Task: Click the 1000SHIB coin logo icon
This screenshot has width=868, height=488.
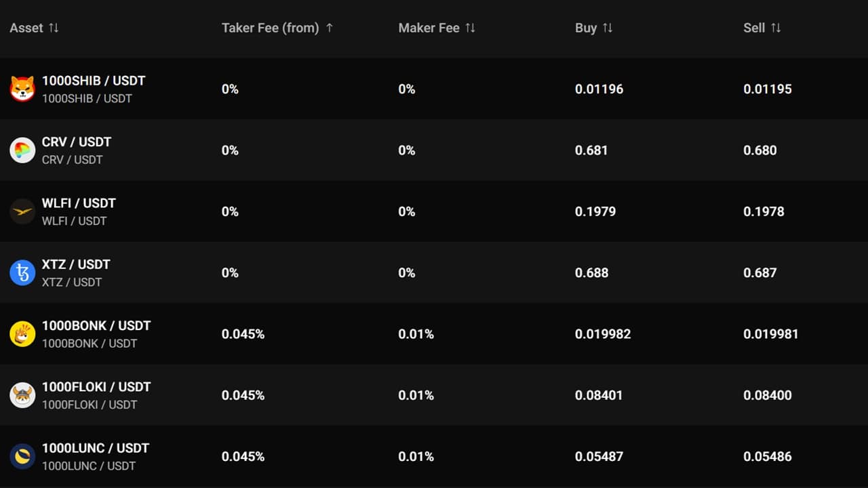Action: [22, 89]
